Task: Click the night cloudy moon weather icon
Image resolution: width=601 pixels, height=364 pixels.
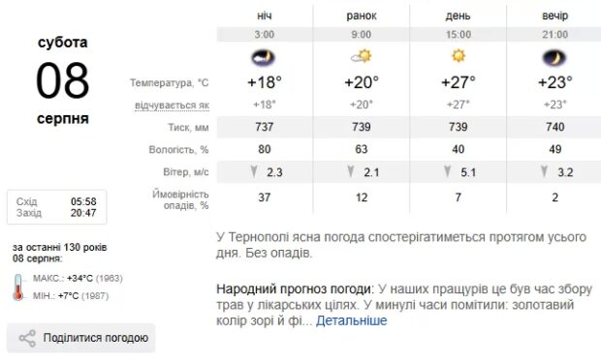Action: (x=264, y=58)
